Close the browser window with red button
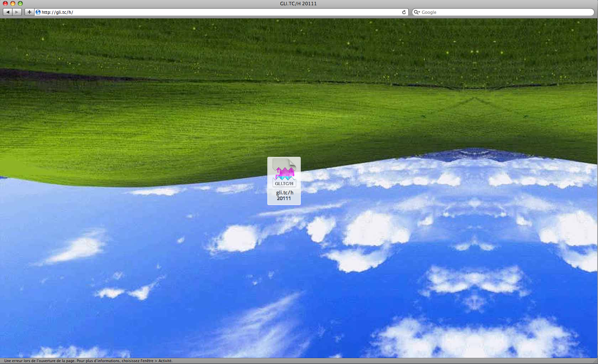Viewport: 598px width, 364px height. pos(5,4)
